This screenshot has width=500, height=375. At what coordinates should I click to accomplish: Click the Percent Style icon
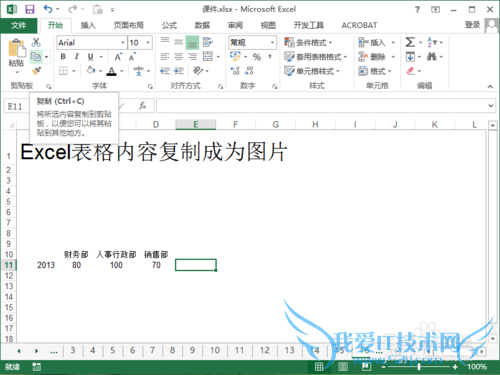[x=257, y=57]
